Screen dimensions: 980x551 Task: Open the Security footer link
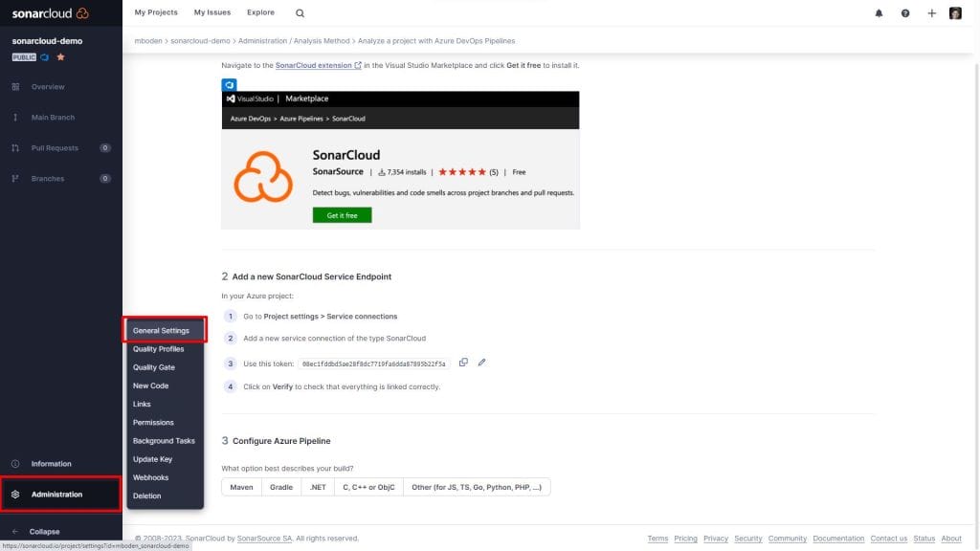pyautogui.click(x=748, y=539)
